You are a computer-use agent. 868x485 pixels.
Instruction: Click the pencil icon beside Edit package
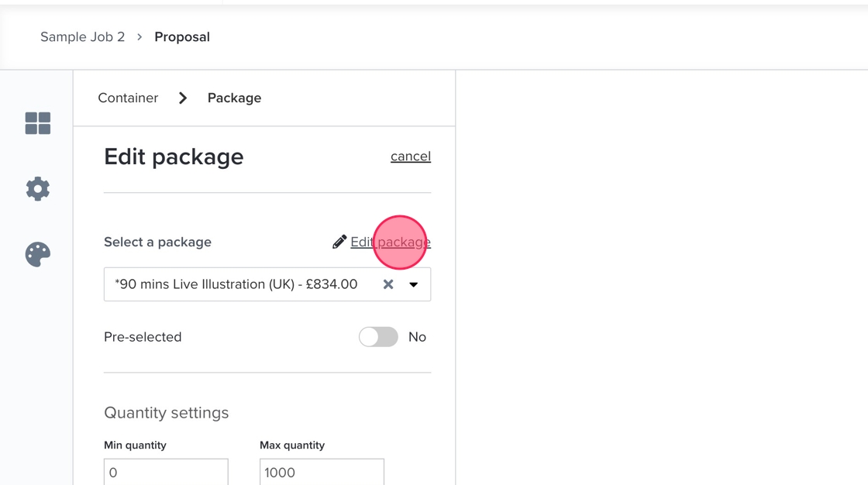tap(339, 242)
